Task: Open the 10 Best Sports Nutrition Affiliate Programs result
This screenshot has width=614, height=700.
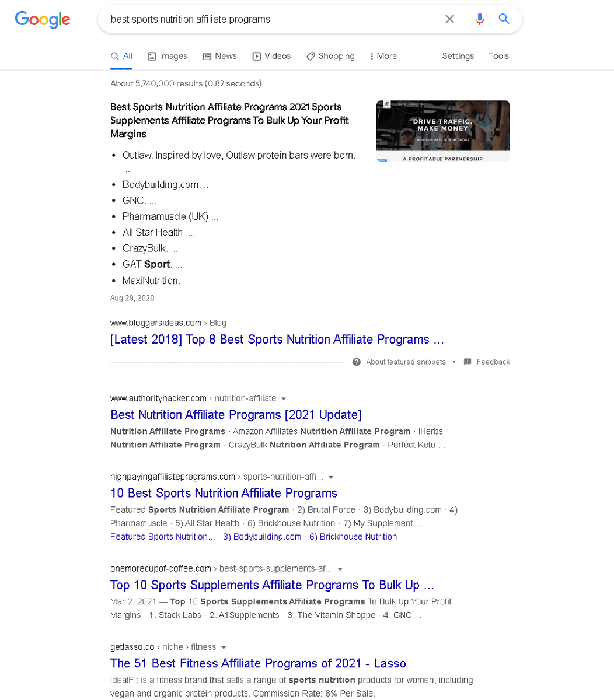Action: point(224,493)
